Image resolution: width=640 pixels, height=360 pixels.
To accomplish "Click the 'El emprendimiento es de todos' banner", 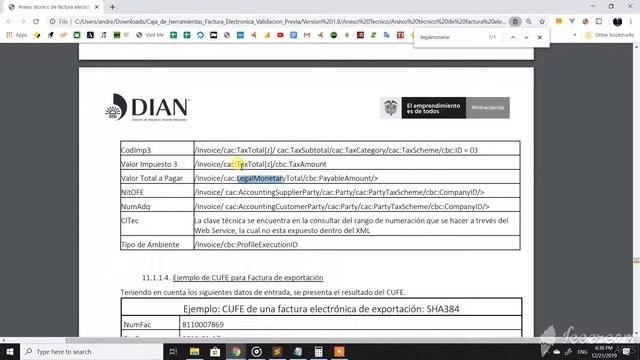I will (433, 108).
